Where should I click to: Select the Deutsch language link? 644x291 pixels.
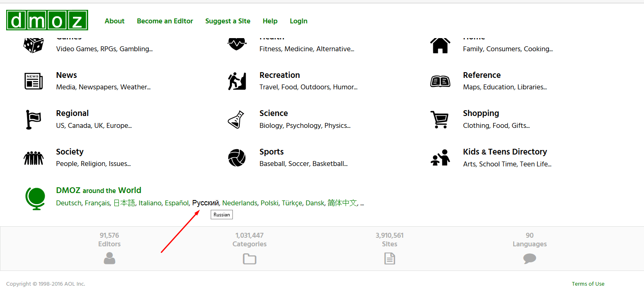[69, 203]
